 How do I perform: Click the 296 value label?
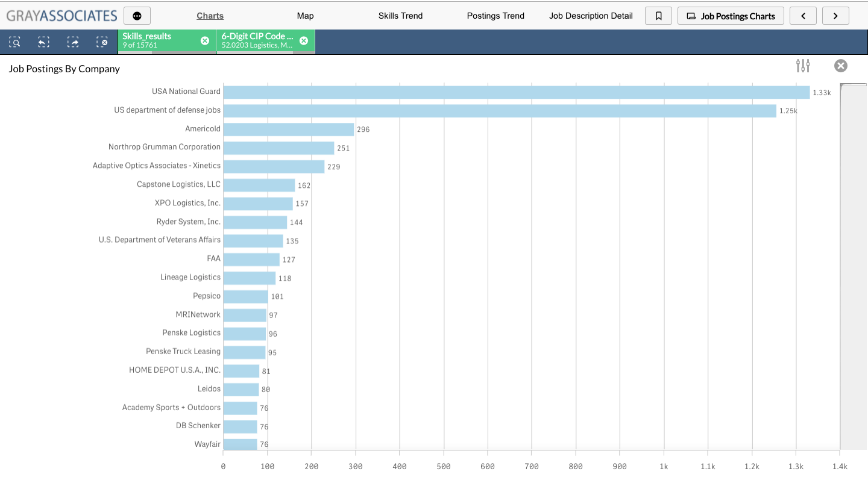point(363,129)
